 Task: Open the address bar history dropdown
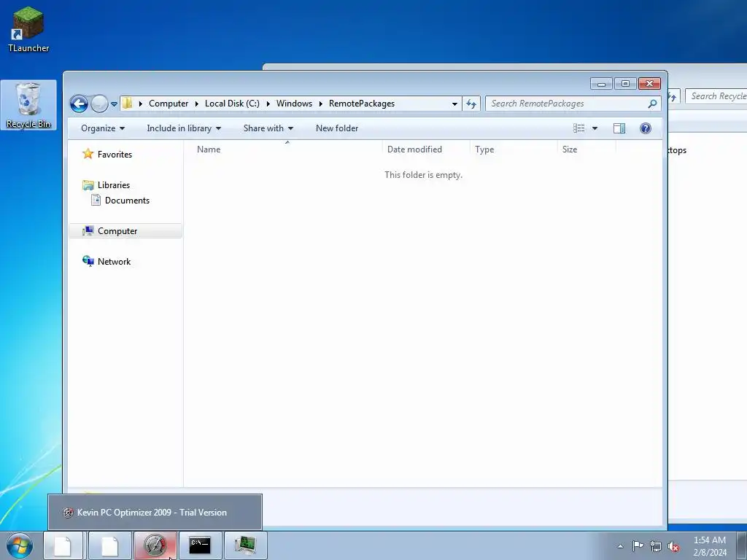(x=454, y=104)
